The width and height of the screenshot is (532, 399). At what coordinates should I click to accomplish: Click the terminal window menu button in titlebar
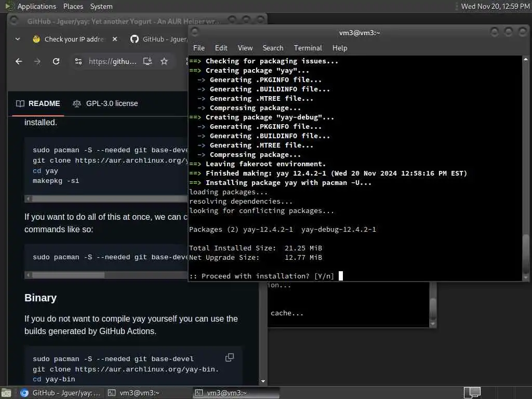tap(195, 32)
